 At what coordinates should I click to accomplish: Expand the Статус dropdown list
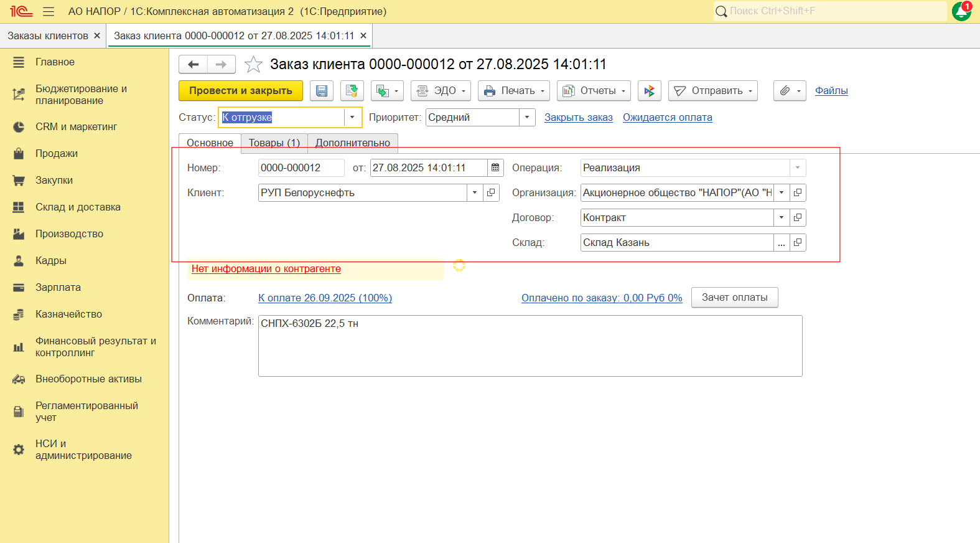[x=352, y=118]
